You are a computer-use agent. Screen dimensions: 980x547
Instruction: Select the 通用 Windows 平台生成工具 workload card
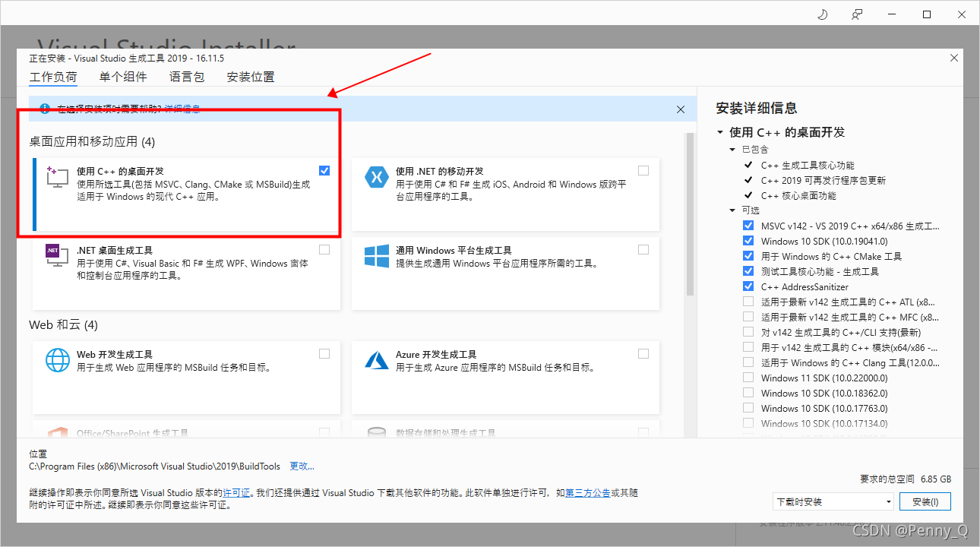[505, 273]
